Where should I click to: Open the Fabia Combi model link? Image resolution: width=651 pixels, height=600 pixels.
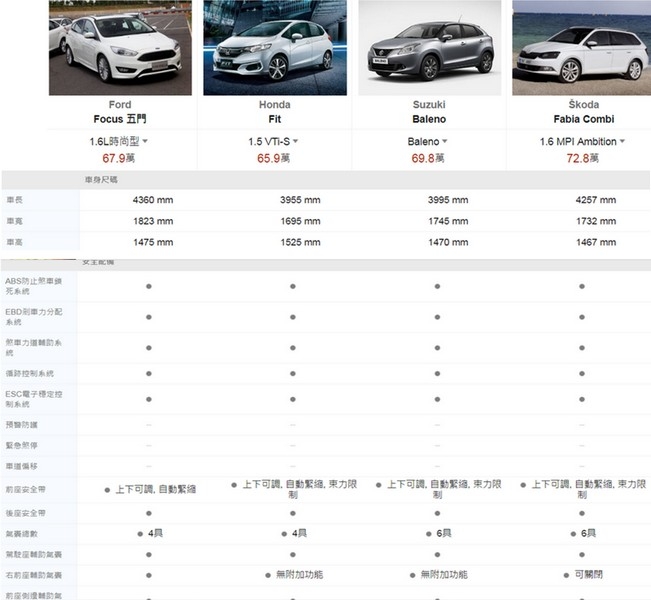pyautogui.click(x=584, y=119)
